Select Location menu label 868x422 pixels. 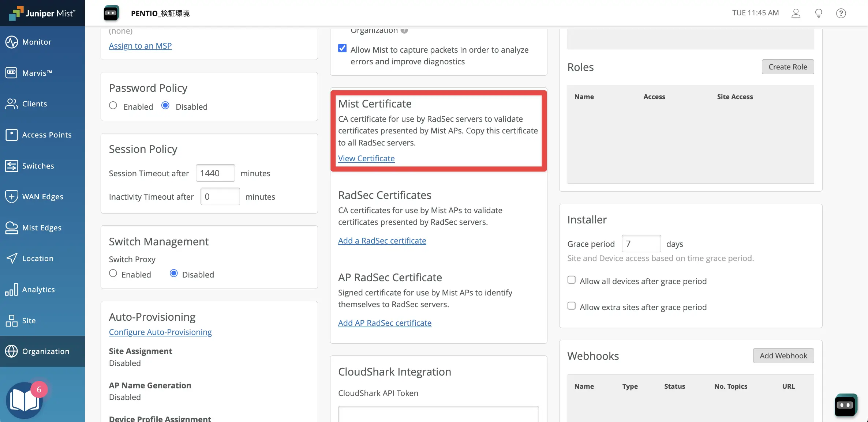[x=38, y=259]
